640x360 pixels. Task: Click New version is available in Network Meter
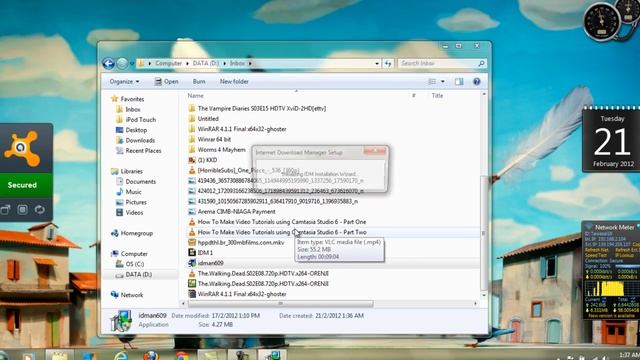(611, 316)
